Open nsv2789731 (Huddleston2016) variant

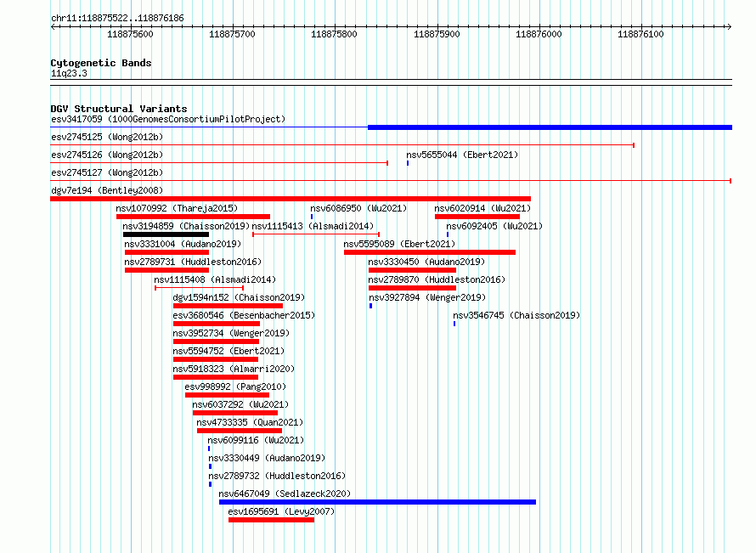pyautogui.click(x=193, y=262)
